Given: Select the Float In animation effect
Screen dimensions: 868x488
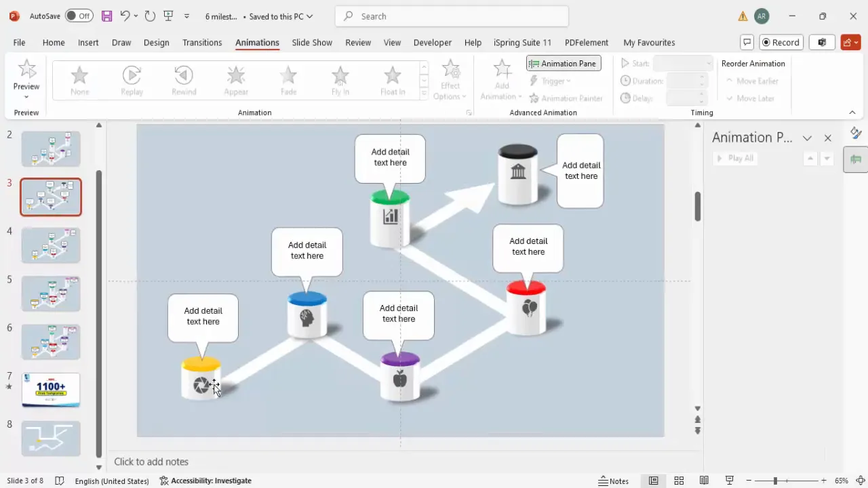Looking at the screenshot, I should (393, 81).
